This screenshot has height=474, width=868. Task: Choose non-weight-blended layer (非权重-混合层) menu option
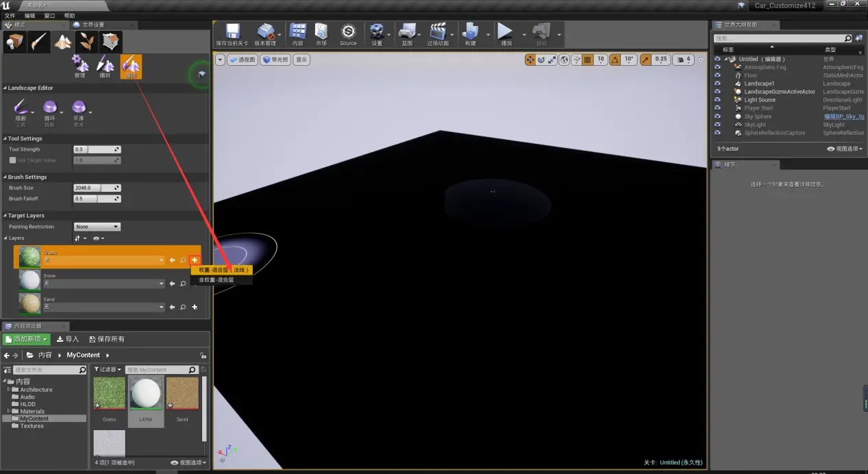(216, 280)
